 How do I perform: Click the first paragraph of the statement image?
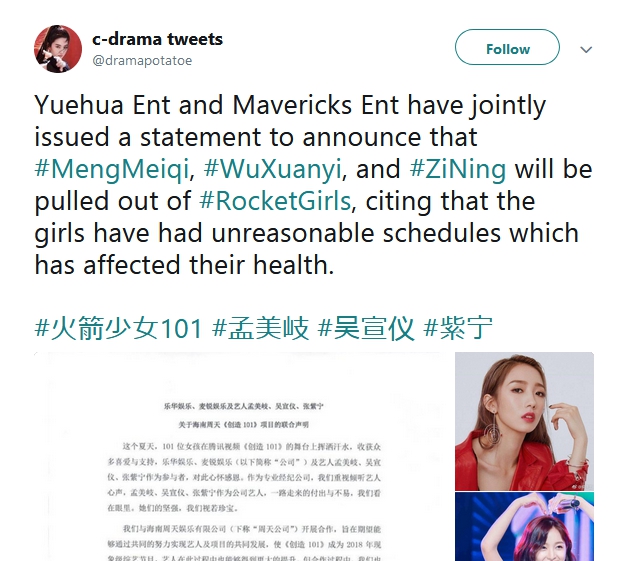point(244,477)
